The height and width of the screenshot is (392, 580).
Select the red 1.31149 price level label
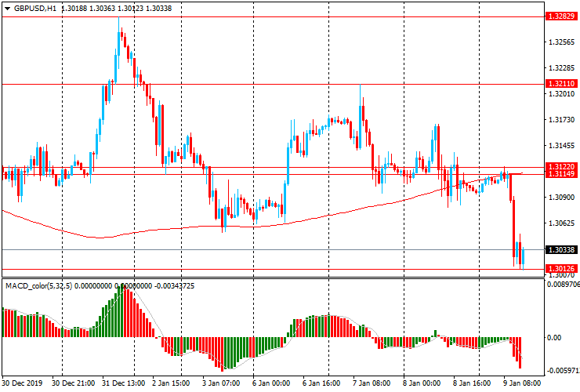[561, 174]
